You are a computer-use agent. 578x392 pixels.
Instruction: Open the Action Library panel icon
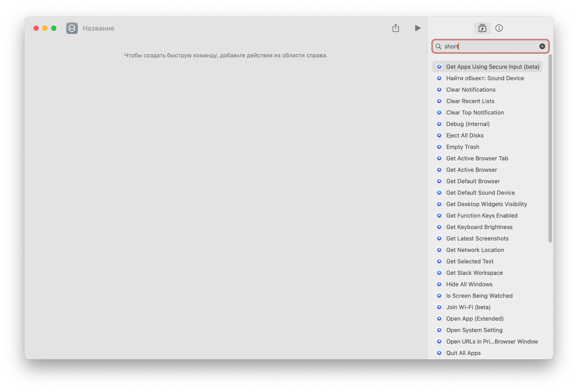pyautogui.click(x=482, y=28)
